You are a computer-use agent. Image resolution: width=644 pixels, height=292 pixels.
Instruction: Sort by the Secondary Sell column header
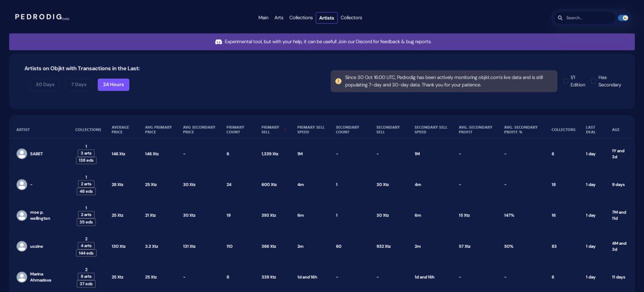[x=388, y=130]
